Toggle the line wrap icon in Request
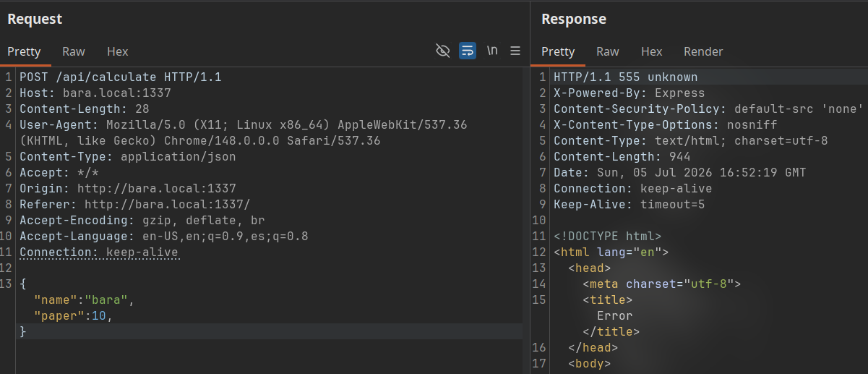 point(468,51)
